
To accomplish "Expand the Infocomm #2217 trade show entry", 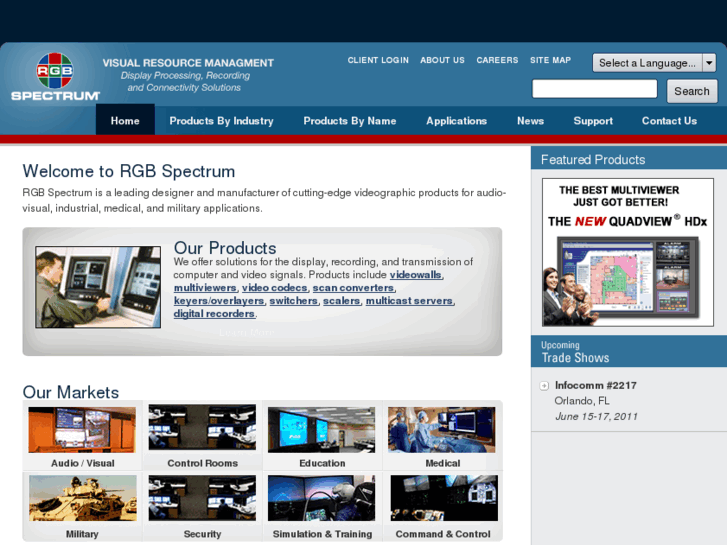I will (x=544, y=386).
